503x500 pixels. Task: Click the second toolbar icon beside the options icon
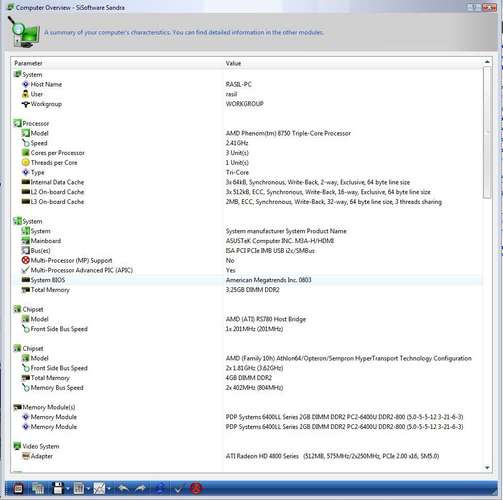38,488
